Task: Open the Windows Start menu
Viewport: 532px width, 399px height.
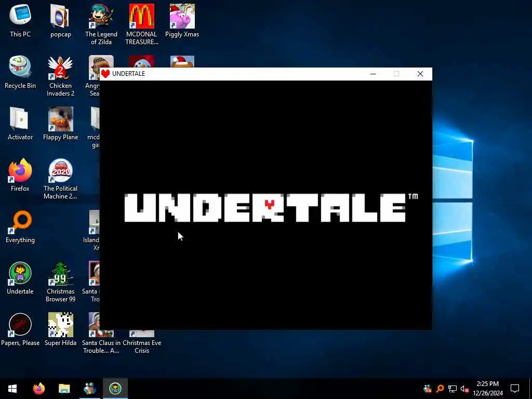Action: point(12,389)
